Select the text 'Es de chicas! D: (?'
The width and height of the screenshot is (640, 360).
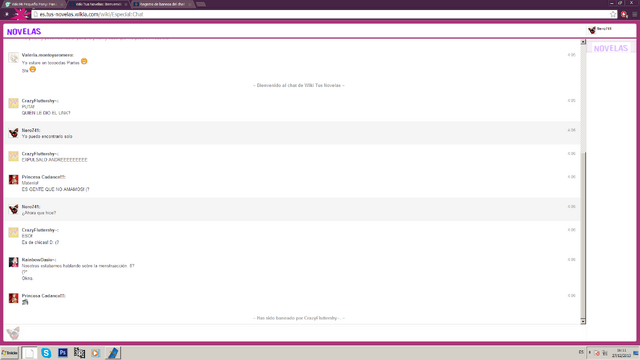(x=40, y=242)
